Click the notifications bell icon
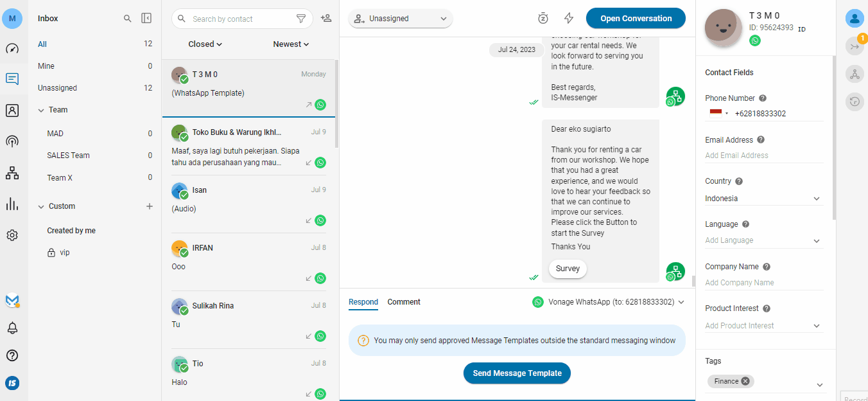 point(12,328)
